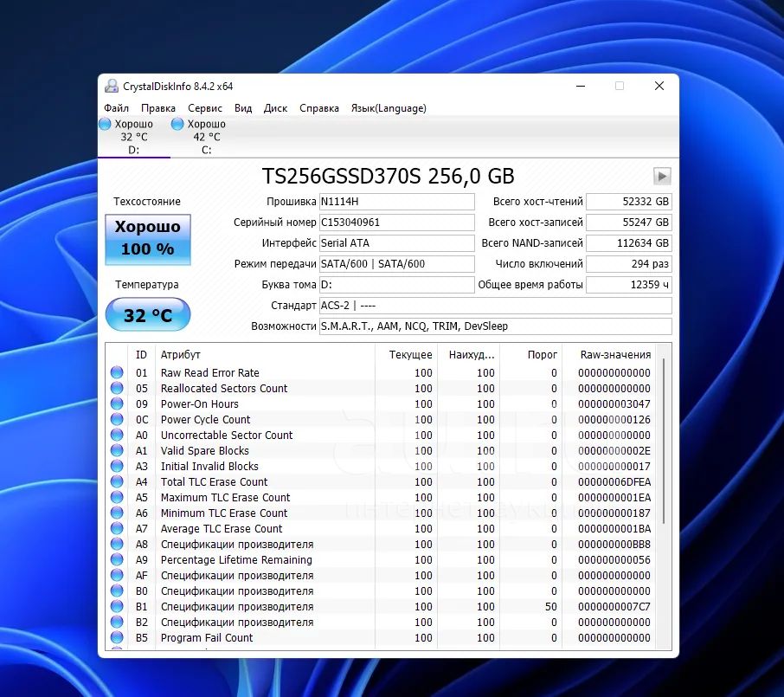Click the Техсостояние label
Screen dimensions: 784x697
tap(147, 202)
